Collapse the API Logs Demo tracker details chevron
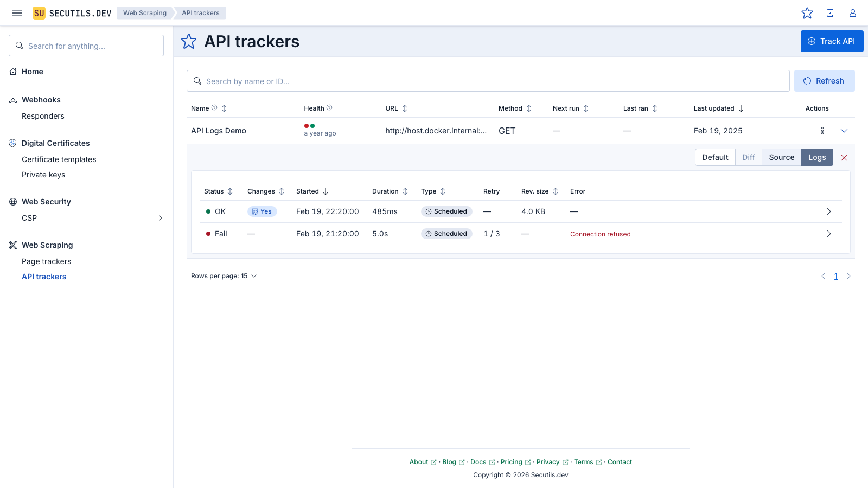The image size is (868, 488). (x=844, y=131)
